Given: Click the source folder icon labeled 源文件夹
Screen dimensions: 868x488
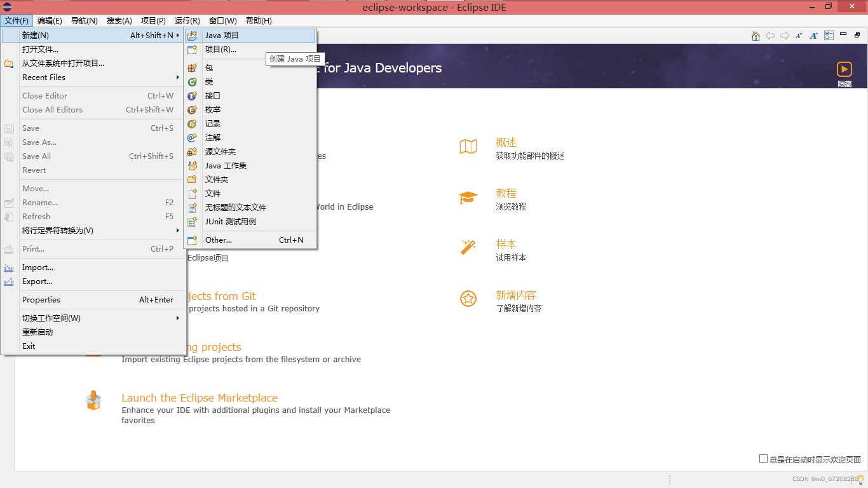Looking at the screenshot, I should click(192, 152).
